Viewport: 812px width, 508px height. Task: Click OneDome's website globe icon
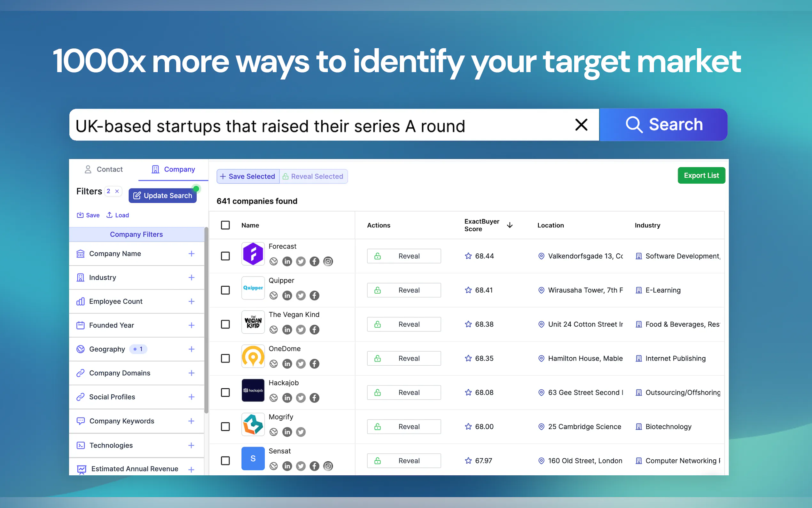click(x=274, y=364)
